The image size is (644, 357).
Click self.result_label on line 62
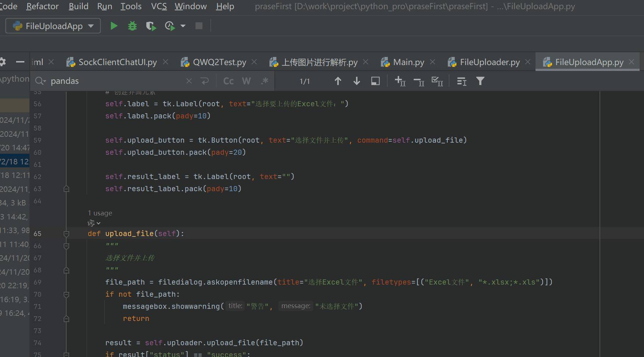click(x=143, y=176)
